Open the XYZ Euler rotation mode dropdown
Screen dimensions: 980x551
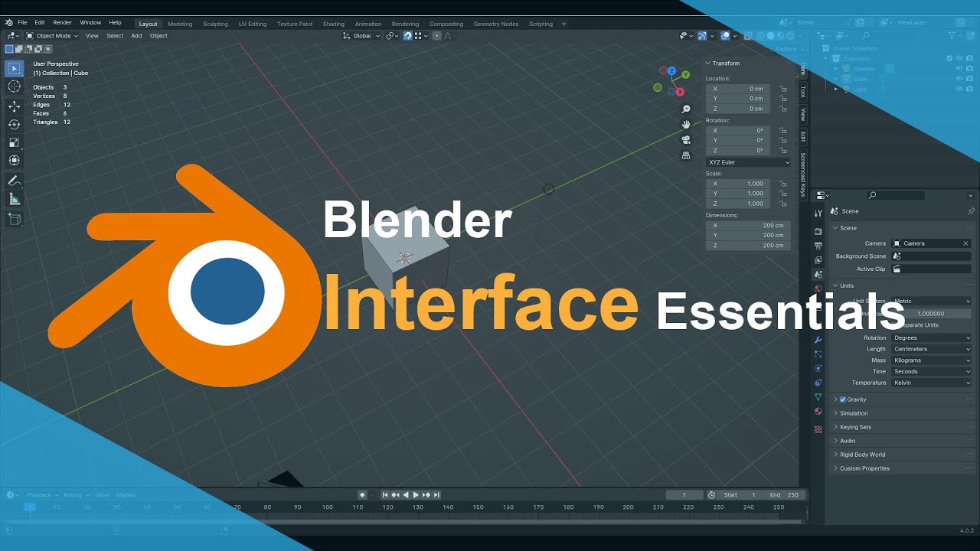748,162
